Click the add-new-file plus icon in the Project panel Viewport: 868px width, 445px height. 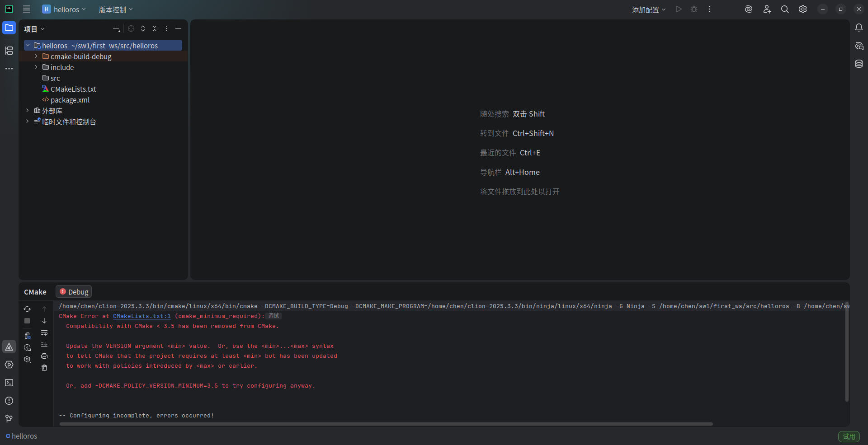[116, 28]
